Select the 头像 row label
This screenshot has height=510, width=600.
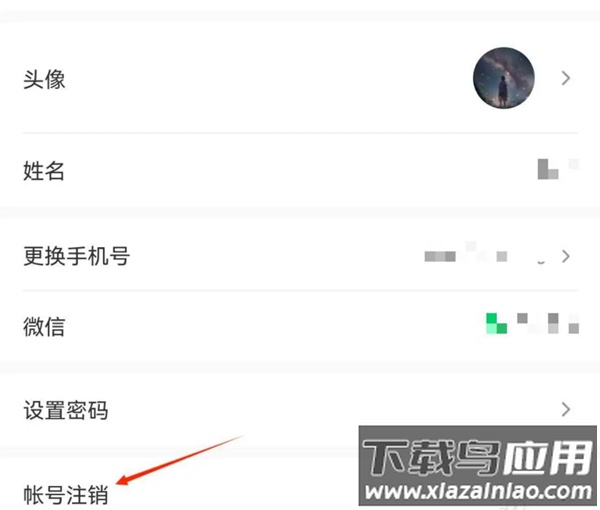click(44, 80)
